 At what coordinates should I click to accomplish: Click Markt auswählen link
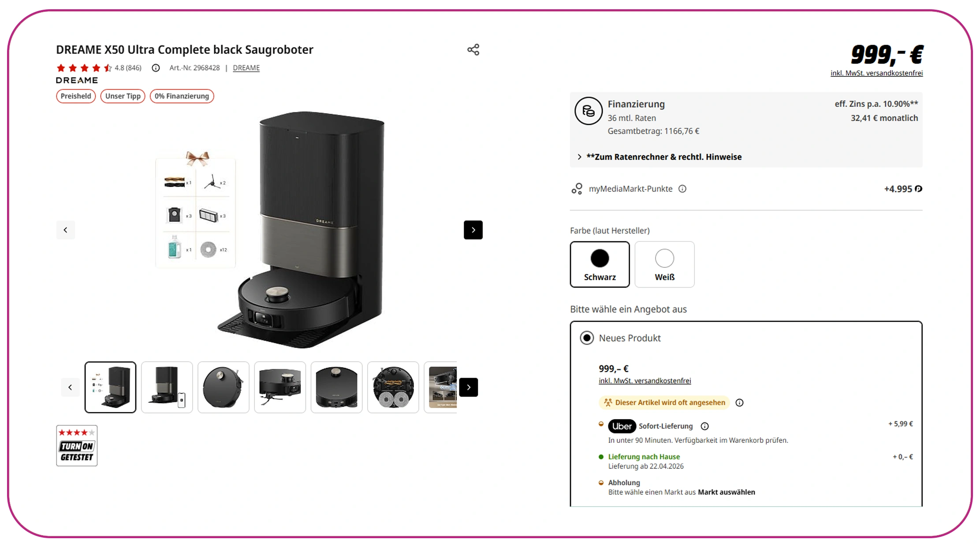(726, 492)
